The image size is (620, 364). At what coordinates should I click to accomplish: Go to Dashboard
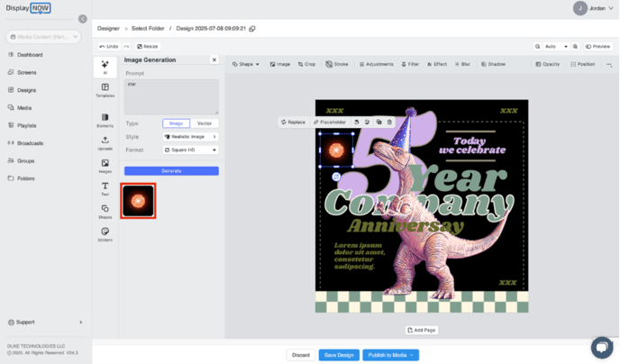(25, 55)
